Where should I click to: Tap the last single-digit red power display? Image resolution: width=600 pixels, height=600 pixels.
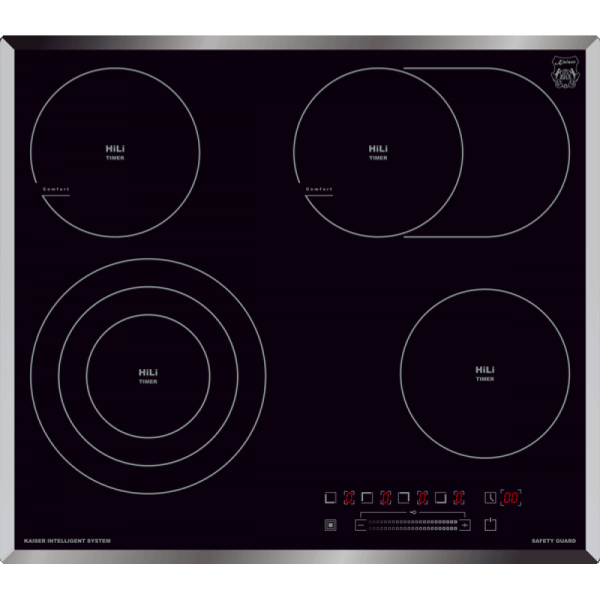tap(459, 498)
